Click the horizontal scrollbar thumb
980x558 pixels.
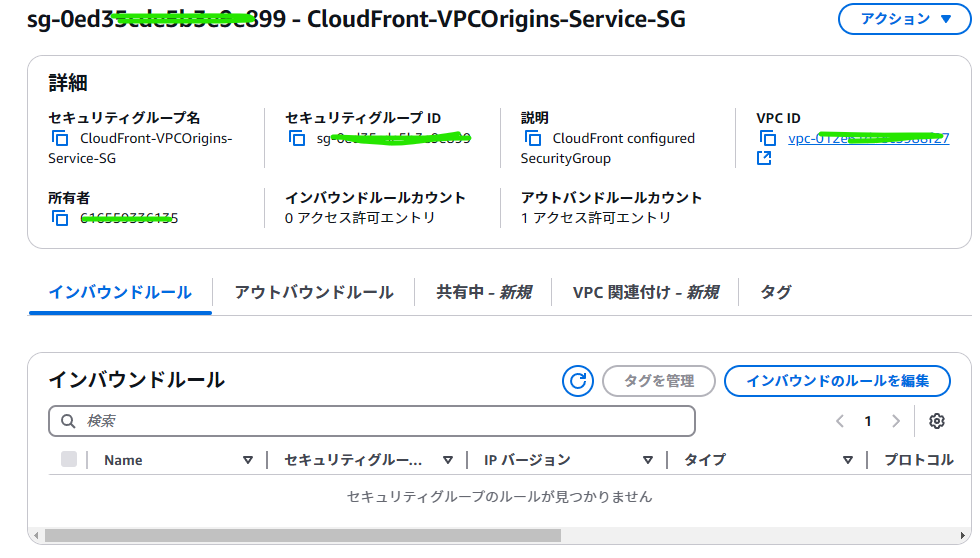pyautogui.click(x=302, y=536)
